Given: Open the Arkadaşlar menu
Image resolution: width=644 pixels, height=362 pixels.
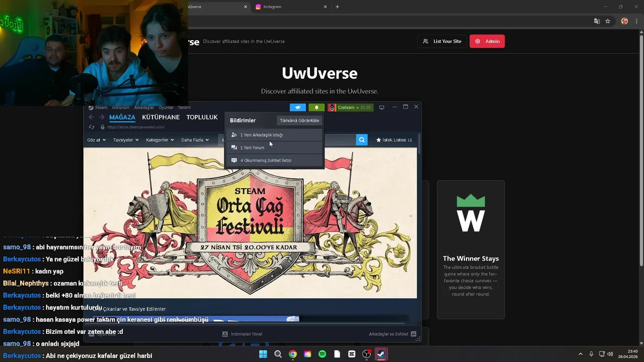Looking at the screenshot, I should click(x=144, y=107).
